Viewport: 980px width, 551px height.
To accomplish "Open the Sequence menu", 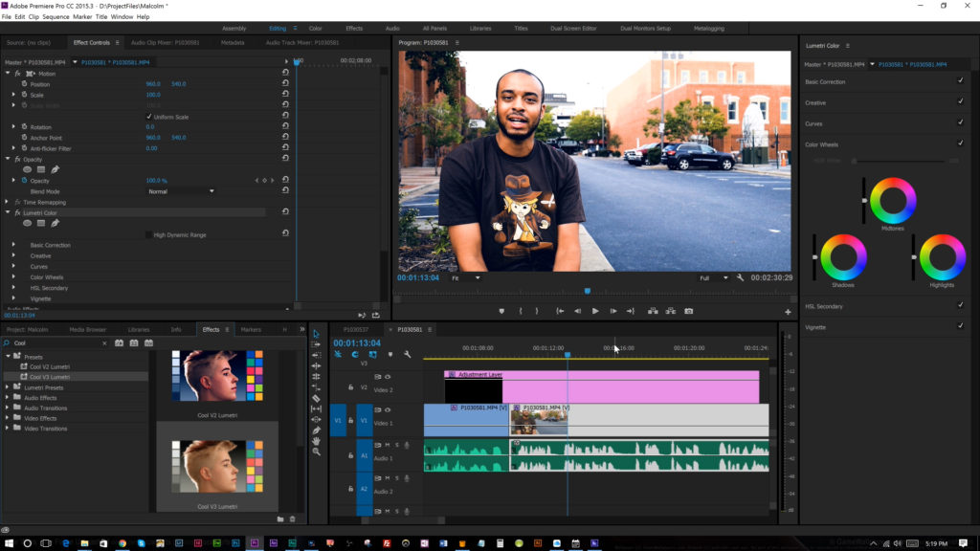I will click(x=56, y=17).
